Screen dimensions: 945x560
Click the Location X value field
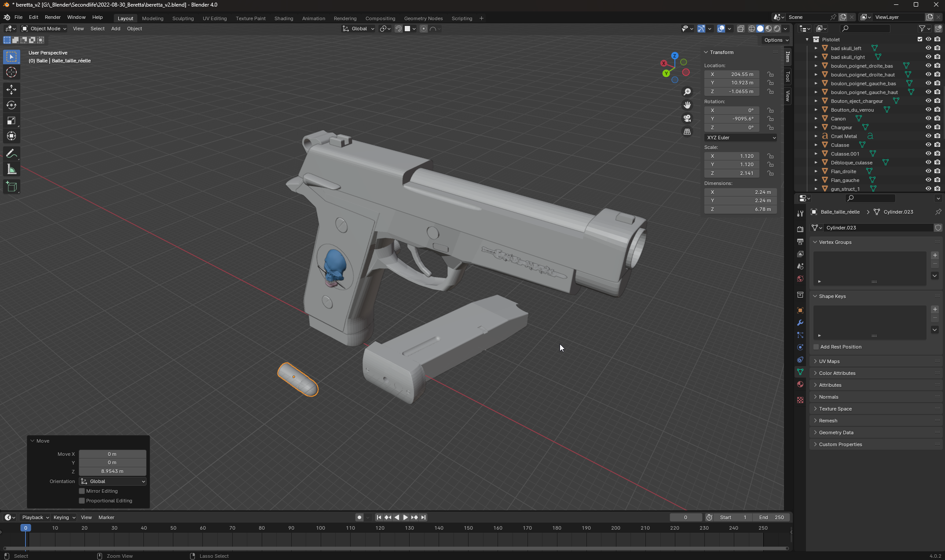[x=732, y=74]
